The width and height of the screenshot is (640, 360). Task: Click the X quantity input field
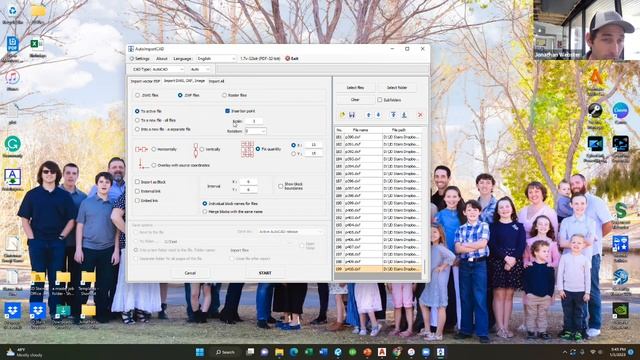click(313, 145)
